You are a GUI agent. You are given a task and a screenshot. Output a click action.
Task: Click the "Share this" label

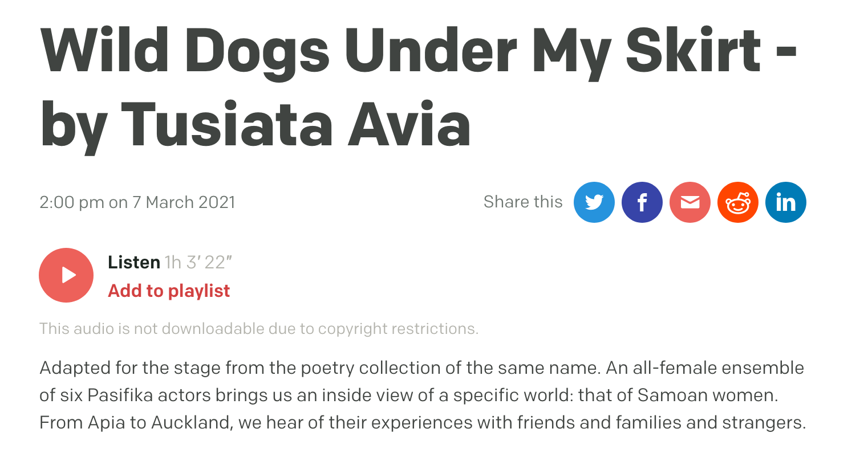[522, 202]
